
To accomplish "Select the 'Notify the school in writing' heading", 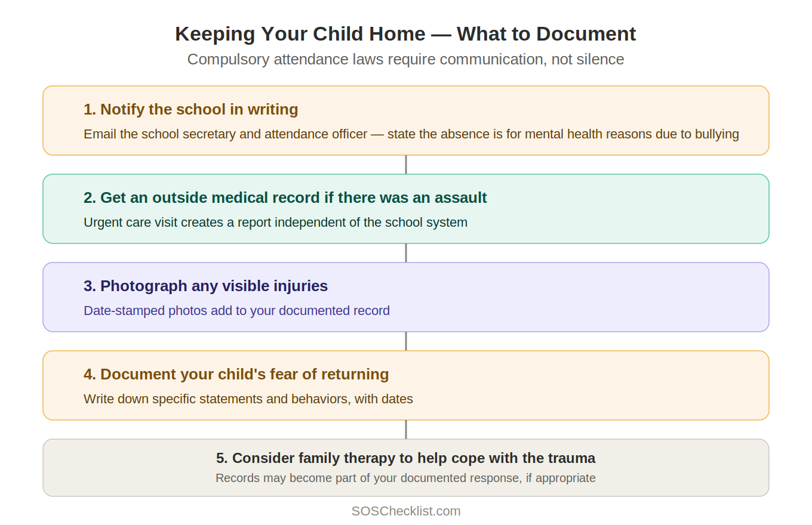I will (x=190, y=109).
